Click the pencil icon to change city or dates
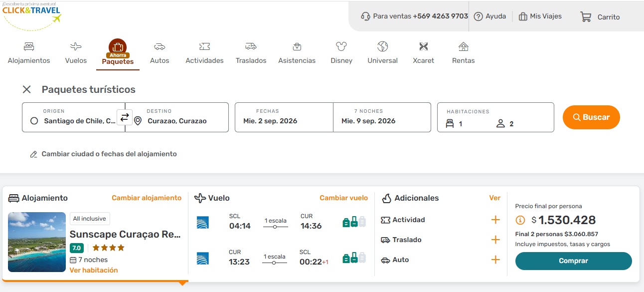 pos(34,154)
